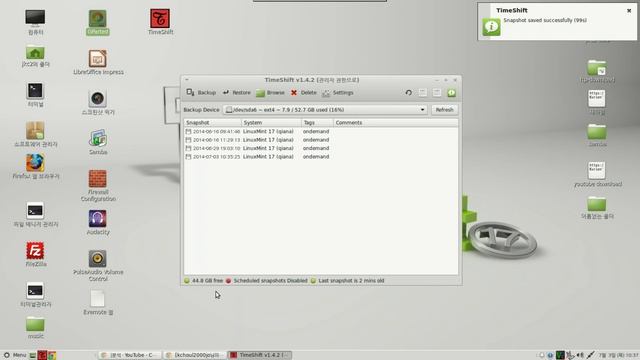Click '44.8 GB free' status text
640x360 pixels.
[x=207, y=281]
